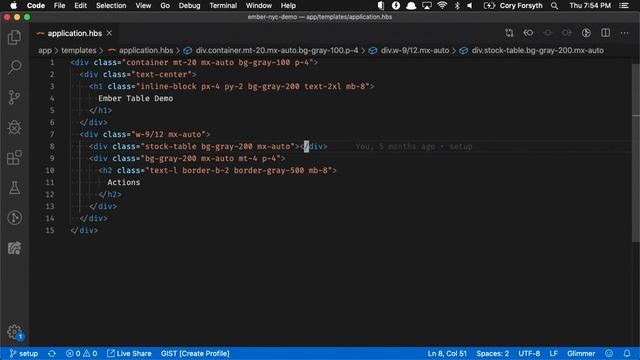Open the Edit menu

point(80,6)
